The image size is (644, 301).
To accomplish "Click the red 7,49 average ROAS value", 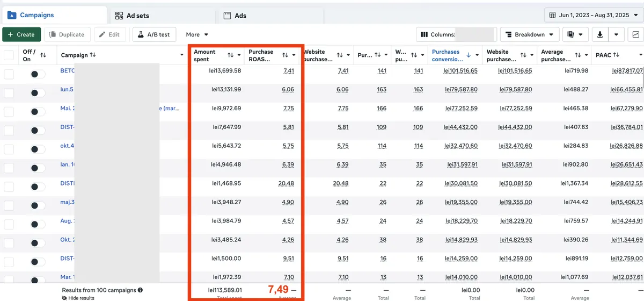I will [x=279, y=289].
